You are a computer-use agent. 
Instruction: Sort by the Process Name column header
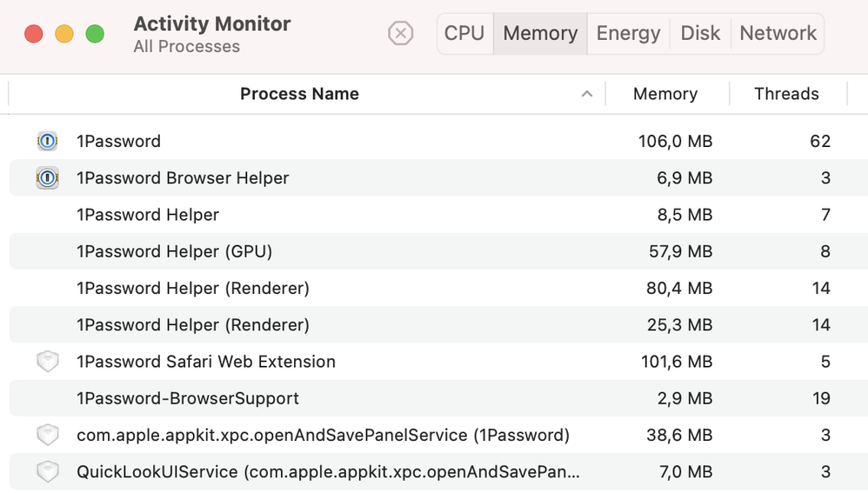point(299,94)
